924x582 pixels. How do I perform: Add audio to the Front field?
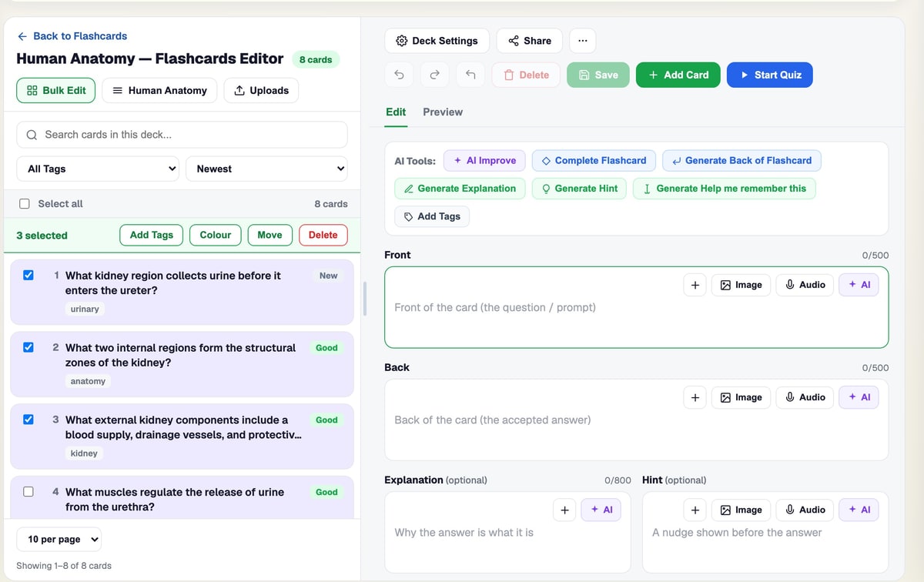[x=805, y=285]
